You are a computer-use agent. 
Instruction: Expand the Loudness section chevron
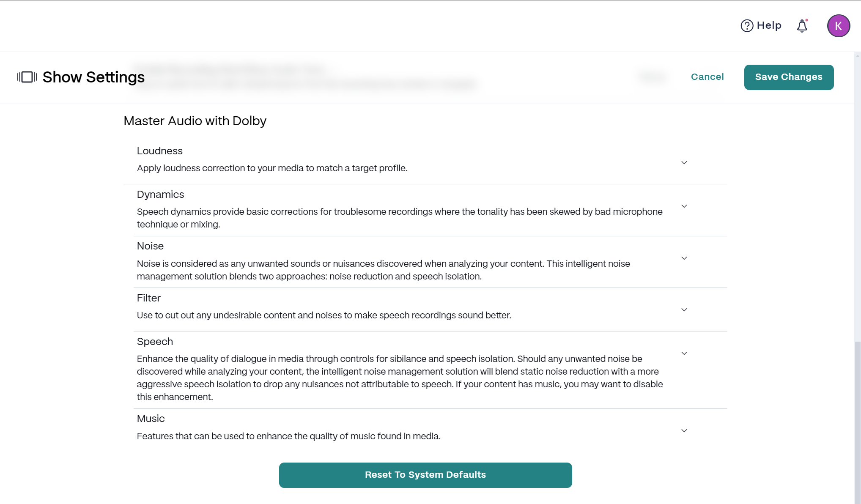[684, 163]
